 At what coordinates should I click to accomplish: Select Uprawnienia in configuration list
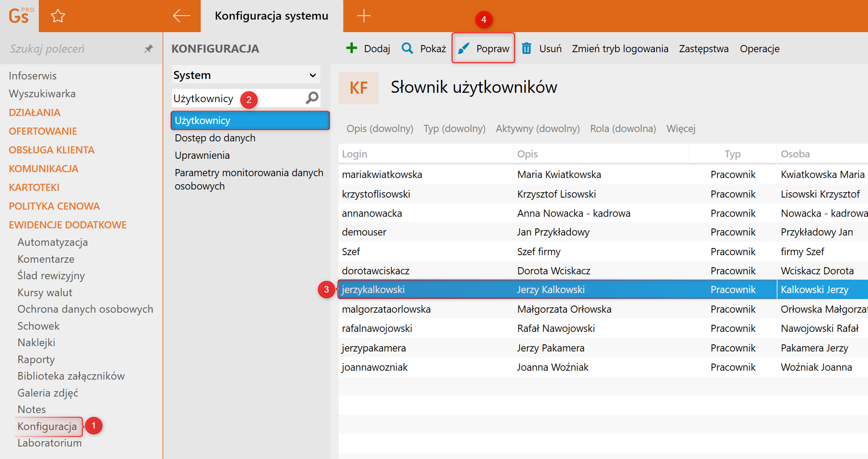click(202, 155)
